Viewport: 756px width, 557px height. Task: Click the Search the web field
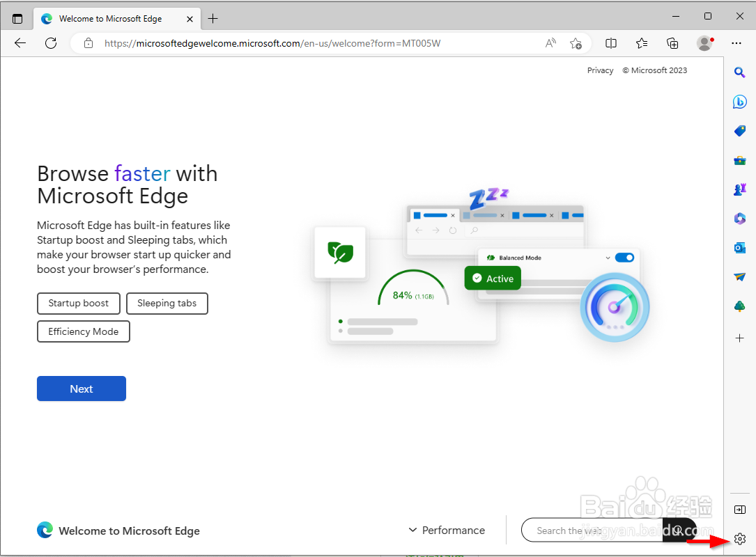[x=589, y=530]
